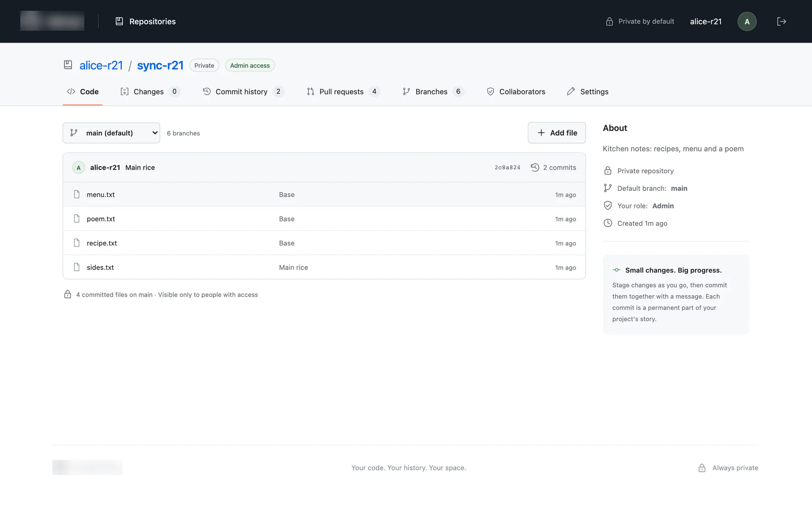The width and height of the screenshot is (812, 508).
Task: Click the repository icon before alice-r21
Action: click(68, 65)
